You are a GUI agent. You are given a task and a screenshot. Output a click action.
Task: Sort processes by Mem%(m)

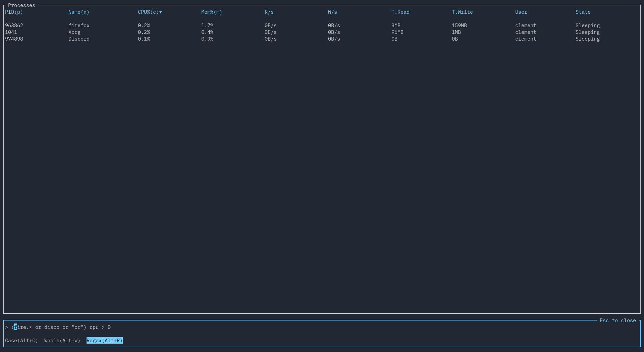click(211, 12)
